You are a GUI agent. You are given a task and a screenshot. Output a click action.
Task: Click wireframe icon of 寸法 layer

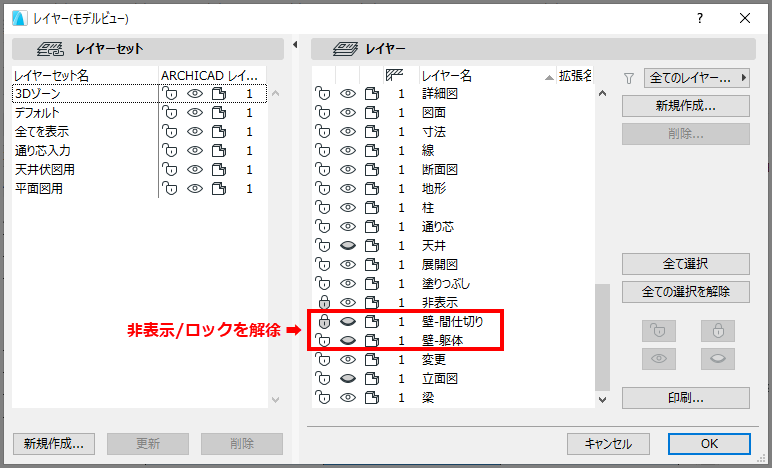tap(372, 132)
